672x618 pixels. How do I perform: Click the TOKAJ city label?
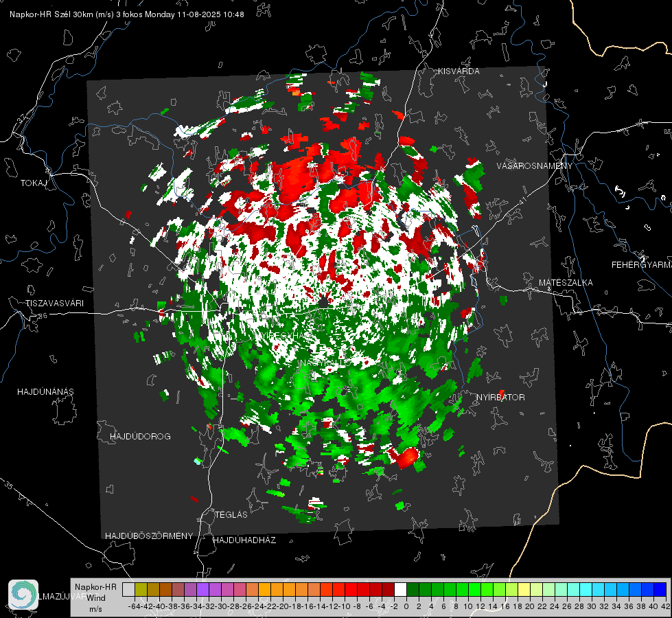(34, 183)
